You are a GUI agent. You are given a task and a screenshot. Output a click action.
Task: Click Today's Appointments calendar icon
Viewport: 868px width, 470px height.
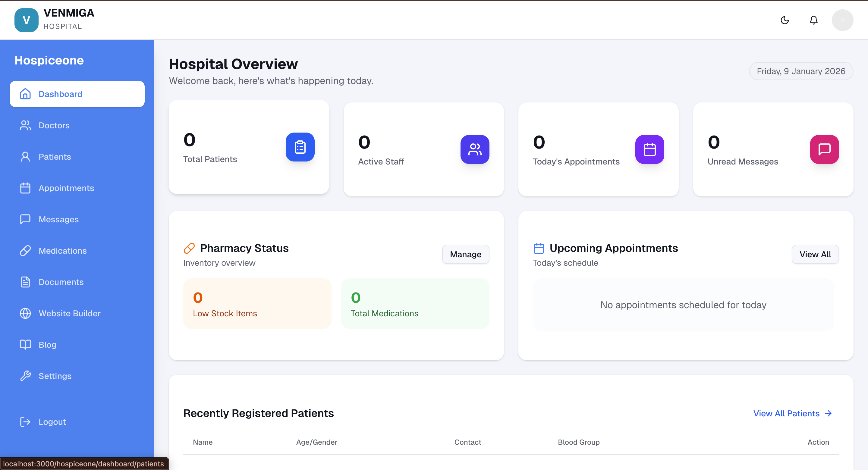click(649, 149)
